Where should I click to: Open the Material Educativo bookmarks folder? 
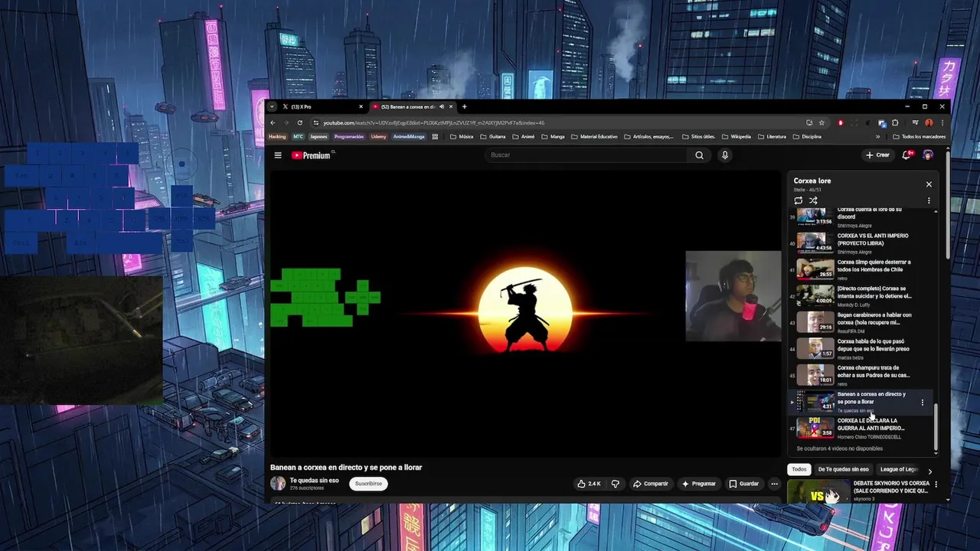(x=594, y=136)
